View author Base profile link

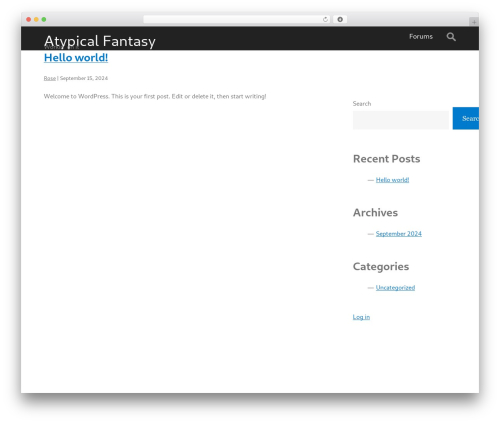[50, 78]
